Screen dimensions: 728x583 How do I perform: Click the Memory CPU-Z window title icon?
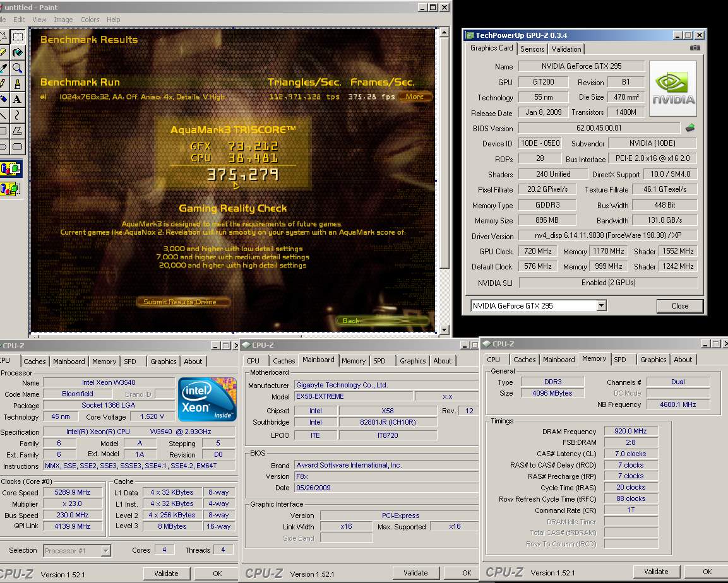[487, 344]
